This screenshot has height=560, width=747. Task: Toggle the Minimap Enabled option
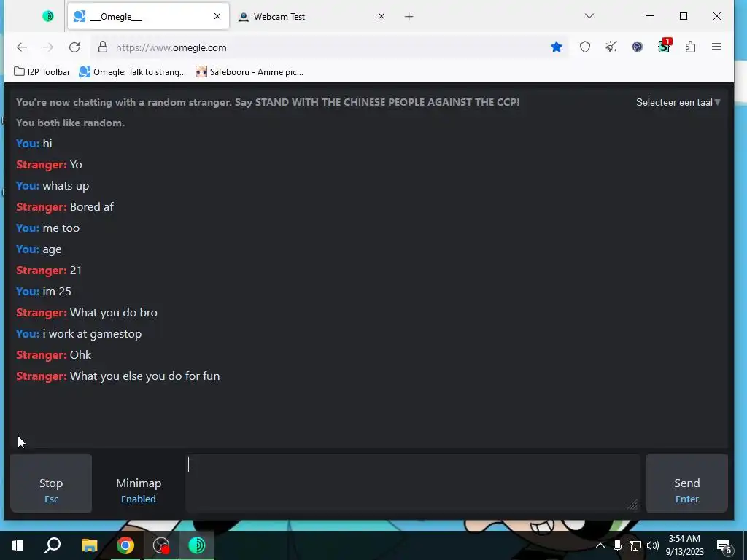tap(139, 490)
